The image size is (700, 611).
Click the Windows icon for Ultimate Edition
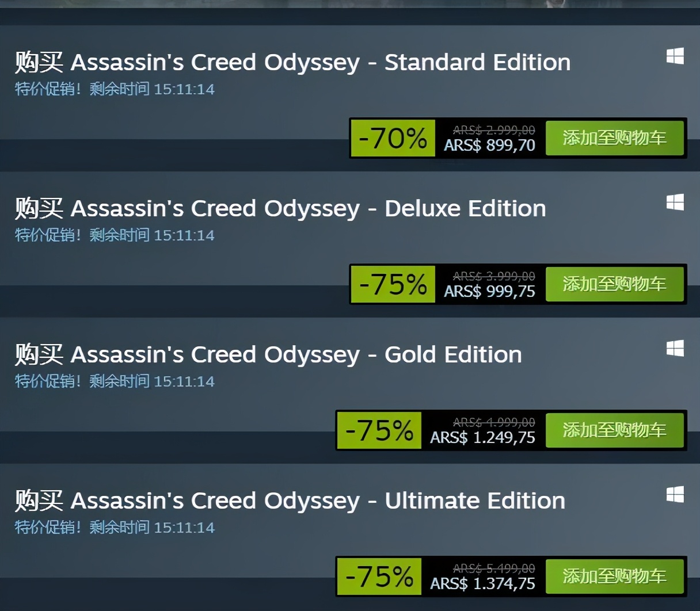point(675,494)
